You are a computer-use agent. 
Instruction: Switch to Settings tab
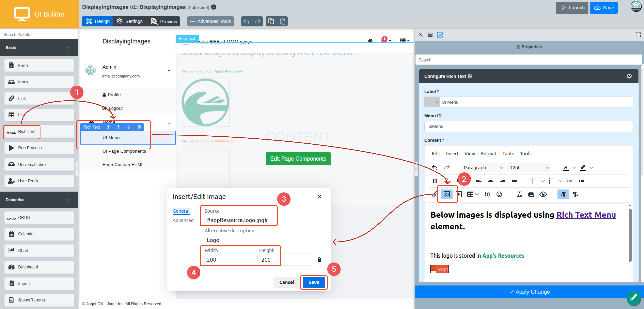pos(130,21)
